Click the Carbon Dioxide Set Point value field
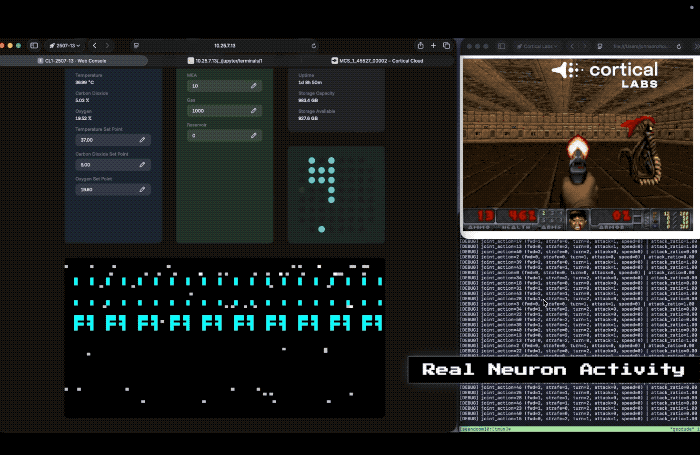Image resolution: width=700 pixels, height=455 pixels. pyautogui.click(x=113, y=165)
